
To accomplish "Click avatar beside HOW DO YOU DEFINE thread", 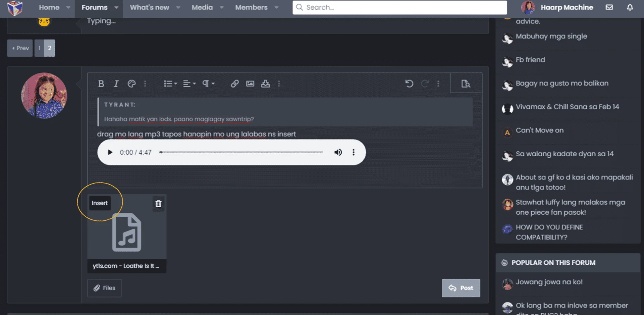I will tap(507, 229).
